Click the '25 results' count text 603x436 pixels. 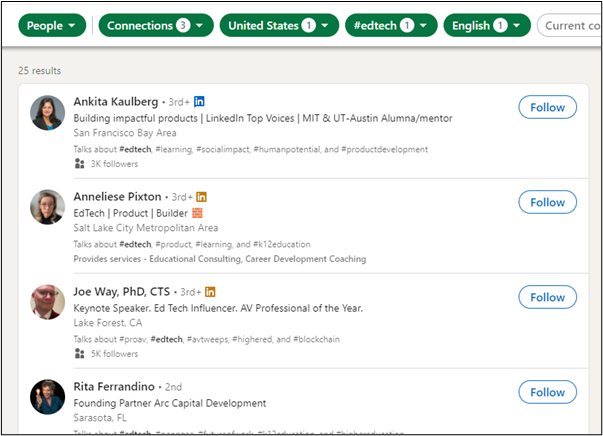click(x=40, y=71)
